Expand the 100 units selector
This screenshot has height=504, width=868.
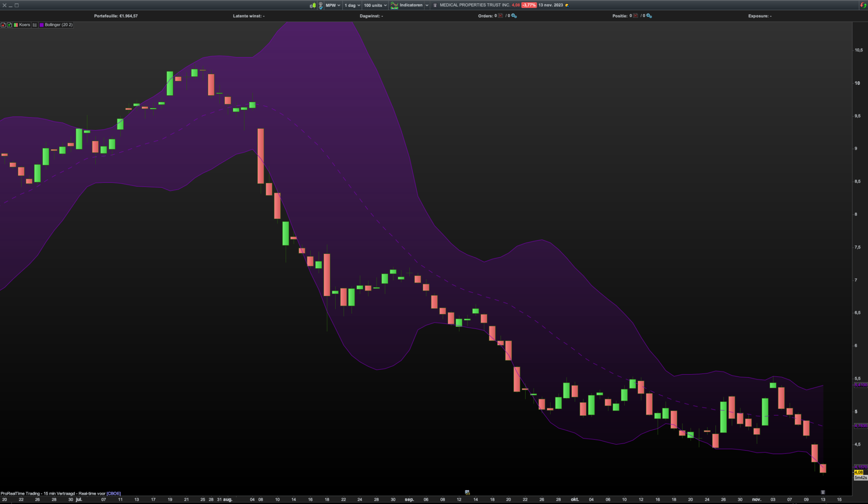[x=375, y=6]
